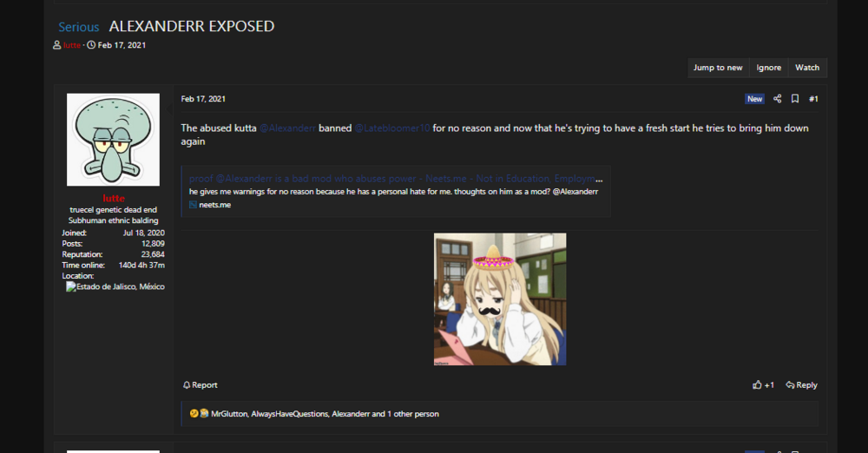Click the neets.me favicon in link preview

click(x=194, y=205)
